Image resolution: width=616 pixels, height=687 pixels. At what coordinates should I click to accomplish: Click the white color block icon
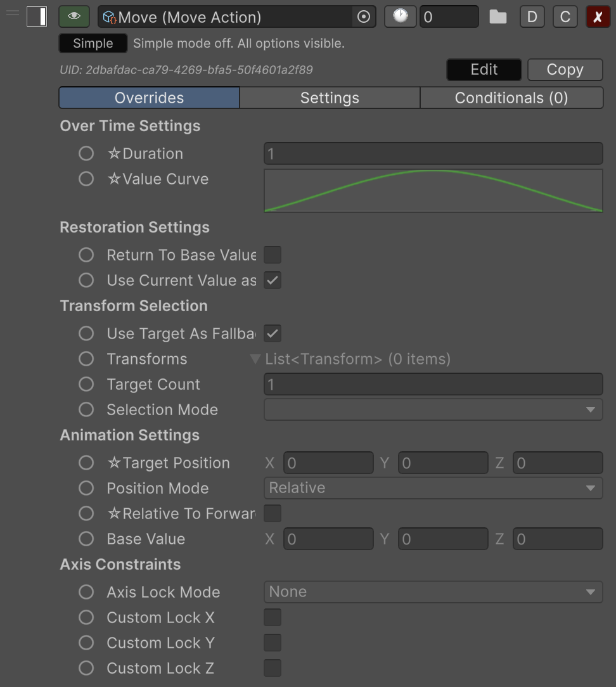tap(37, 17)
